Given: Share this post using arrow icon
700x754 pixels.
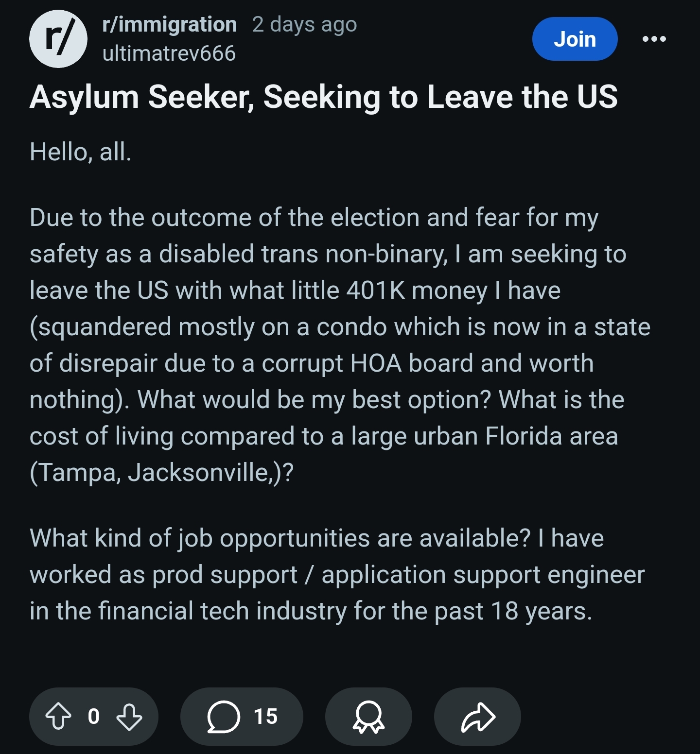Looking at the screenshot, I should 477,717.
